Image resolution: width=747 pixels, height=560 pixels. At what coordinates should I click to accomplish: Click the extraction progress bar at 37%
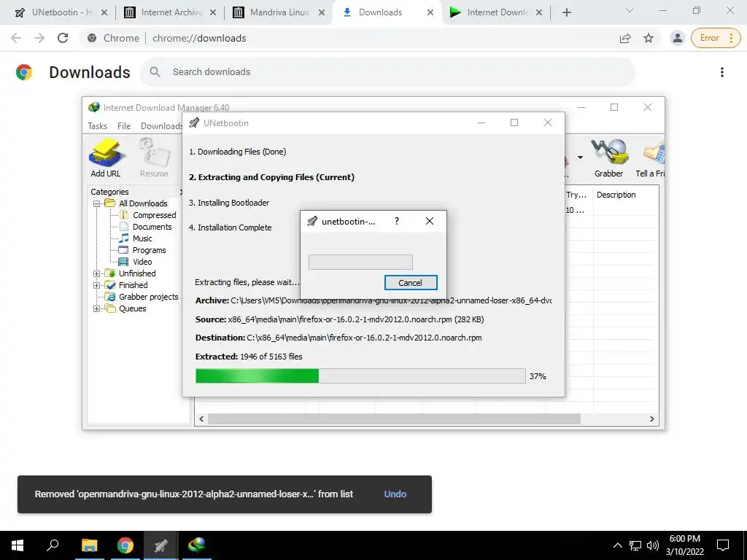[360, 376]
